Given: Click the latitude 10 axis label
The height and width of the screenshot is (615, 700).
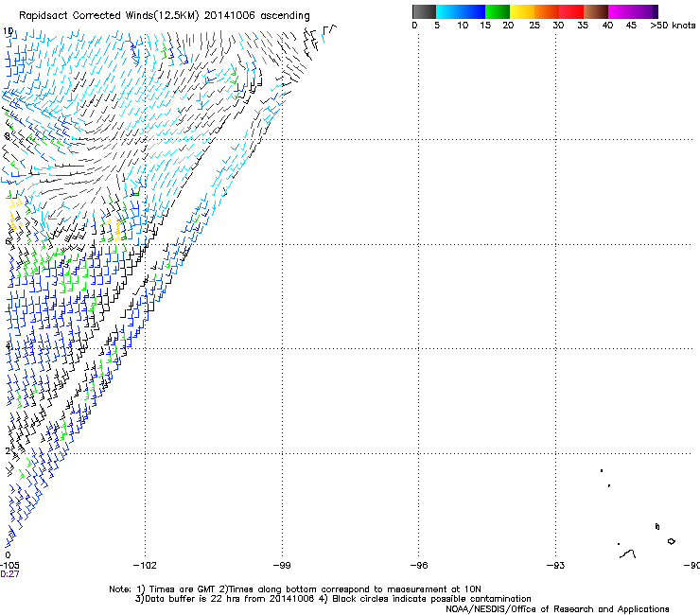Looking at the screenshot, I should pos(8,31).
